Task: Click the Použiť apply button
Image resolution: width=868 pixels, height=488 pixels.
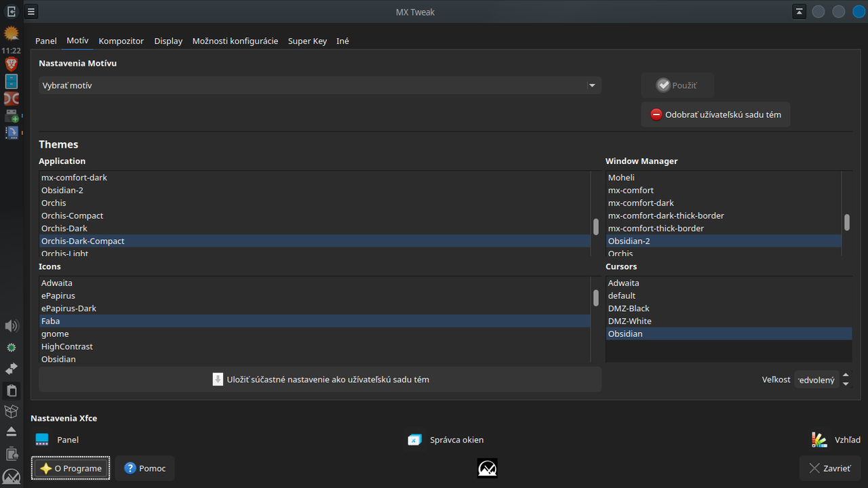Action: pos(677,85)
